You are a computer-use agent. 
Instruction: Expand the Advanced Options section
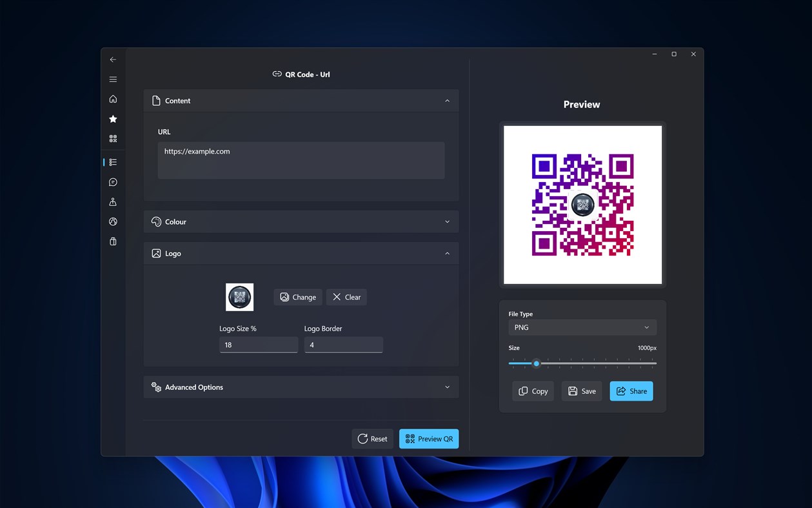pyautogui.click(x=448, y=387)
